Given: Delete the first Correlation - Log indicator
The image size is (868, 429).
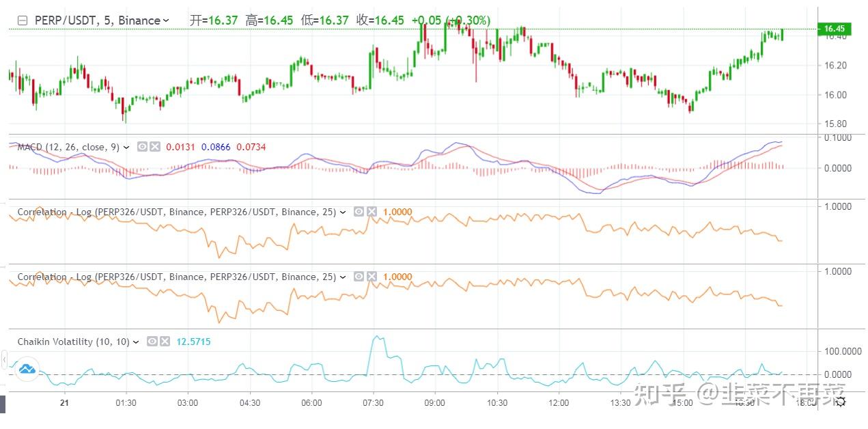Looking at the screenshot, I should click(x=372, y=212).
